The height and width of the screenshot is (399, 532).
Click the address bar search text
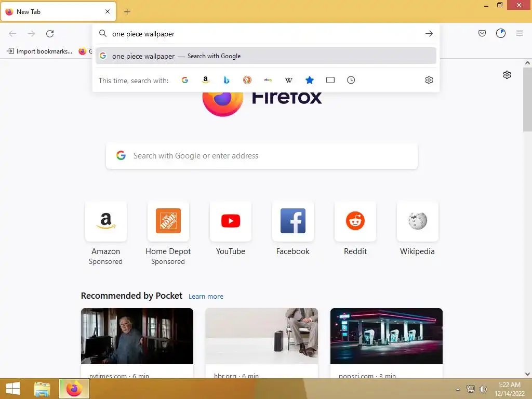tap(143, 34)
